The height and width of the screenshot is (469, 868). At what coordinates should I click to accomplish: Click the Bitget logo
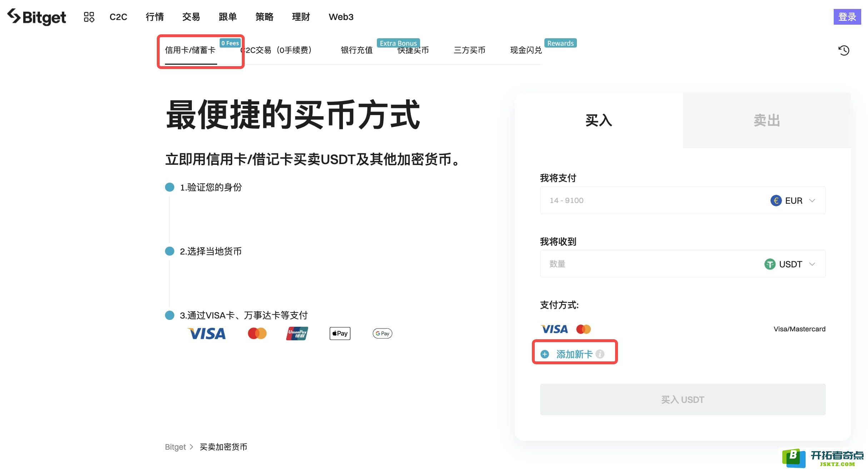pyautogui.click(x=36, y=17)
